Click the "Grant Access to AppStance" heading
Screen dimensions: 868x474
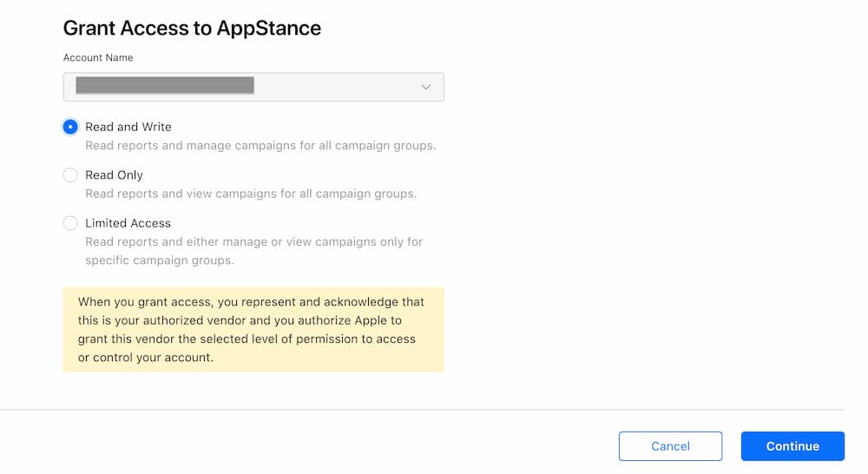pyautogui.click(x=192, y=28)
